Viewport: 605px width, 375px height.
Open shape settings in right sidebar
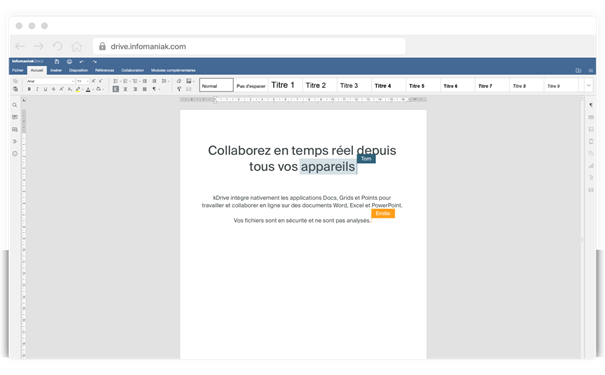(x=591, y=154)
